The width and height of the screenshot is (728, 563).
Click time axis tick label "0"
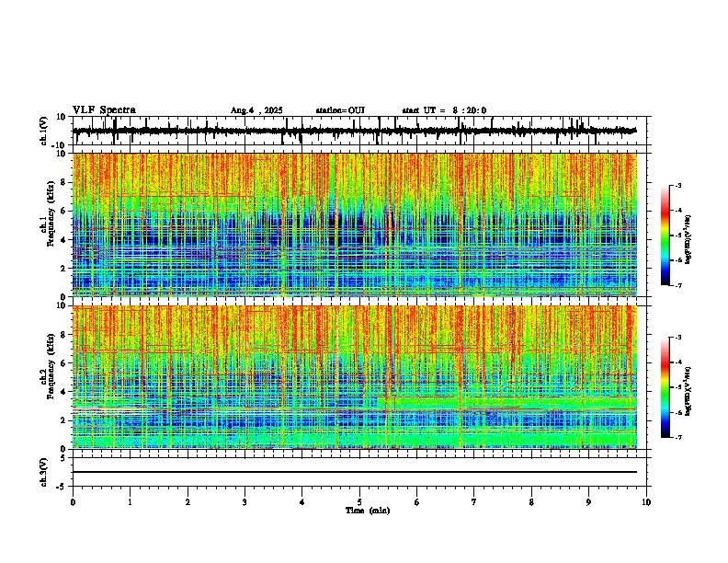[x=73, y=502]
